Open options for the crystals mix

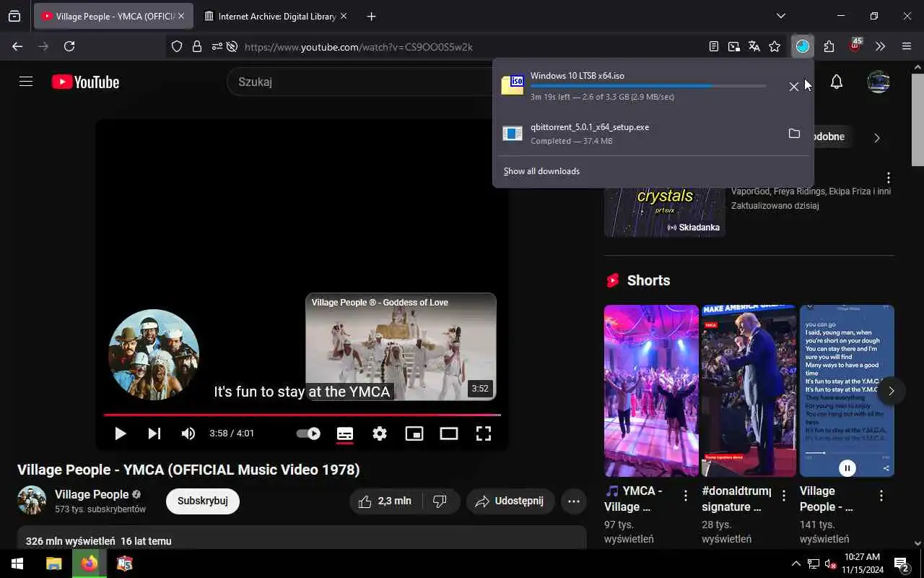click(888, 178)
